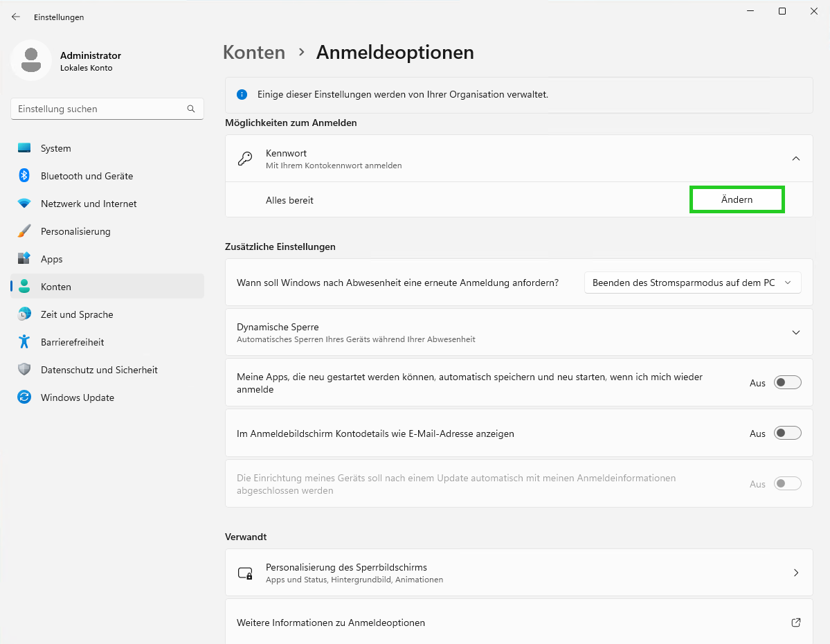The width and height of the screenshot is (830, 644).
Task: Open System settings from sidebar
Action: [x=55, y=147]
